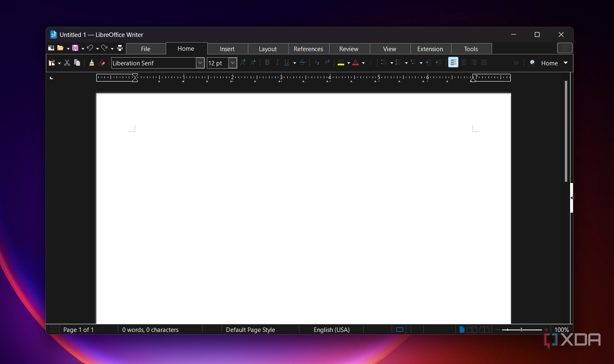The height and width of the screenshot is (364, 614).
Task: Expand the font size dropdown
Action: tap(232, 63)
